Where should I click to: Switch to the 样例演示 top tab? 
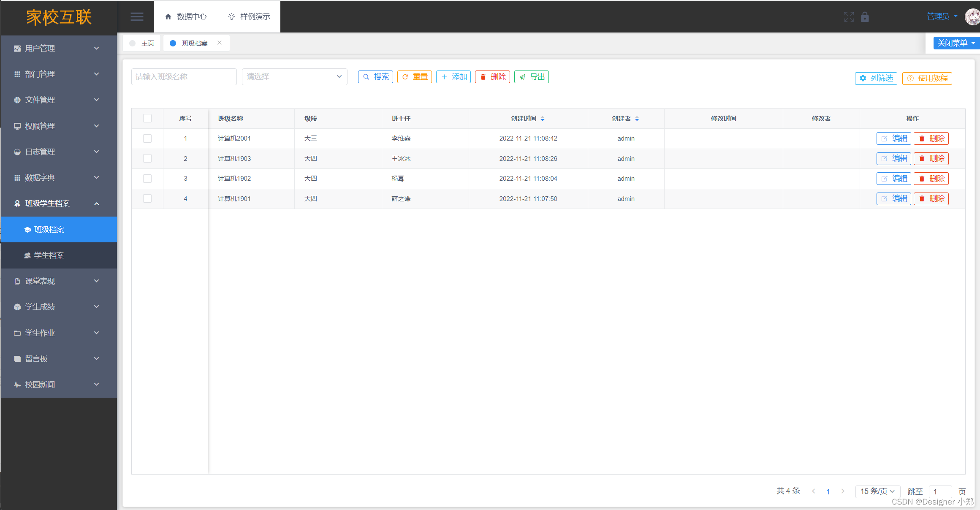point(249,16)
